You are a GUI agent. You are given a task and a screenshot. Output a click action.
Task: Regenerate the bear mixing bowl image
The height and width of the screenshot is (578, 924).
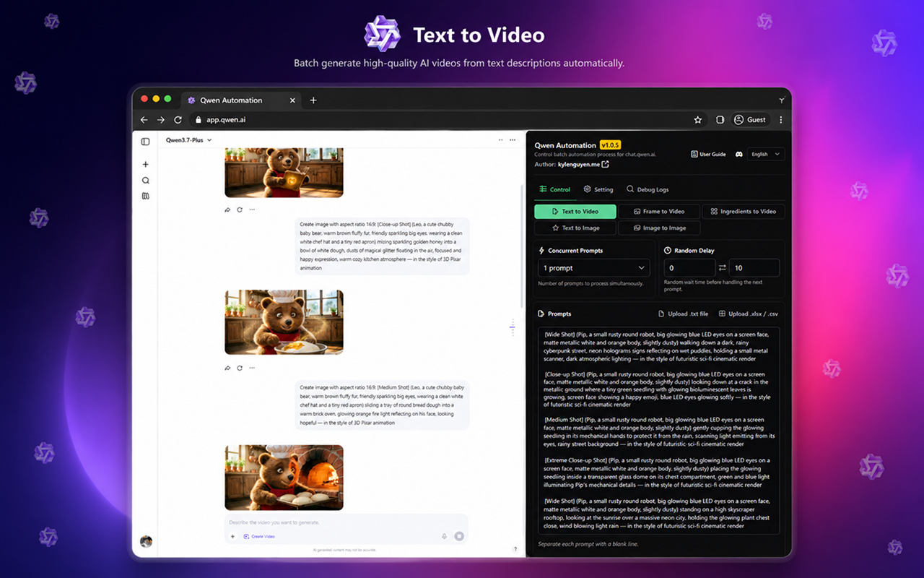tap(240, 368)
